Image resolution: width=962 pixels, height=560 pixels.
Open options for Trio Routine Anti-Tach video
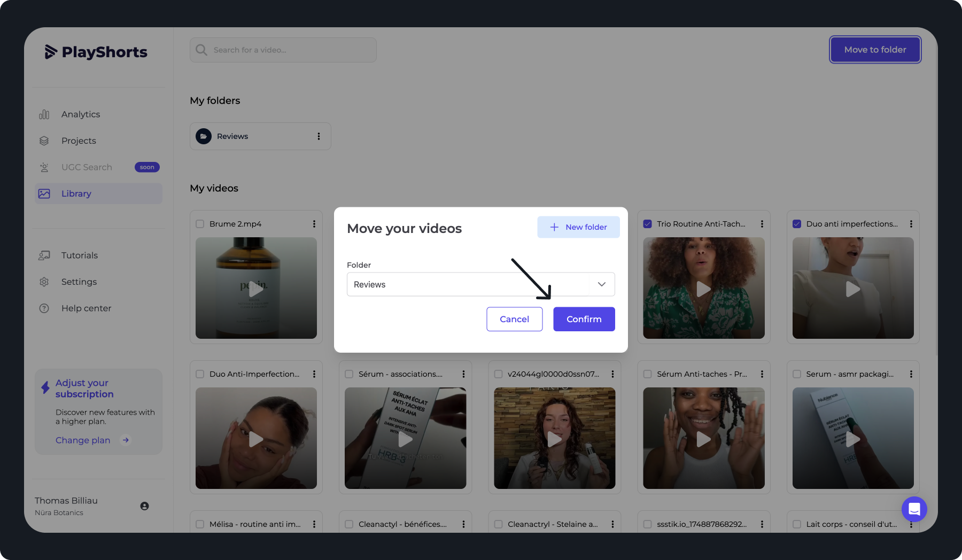pos(762,224)
